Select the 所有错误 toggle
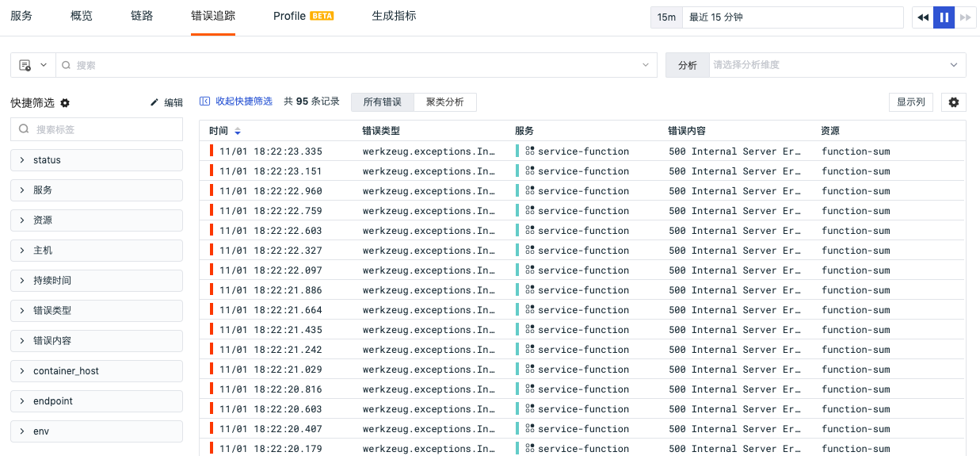Image resolution: width=980 pixels, height=456 pixels. tap(383, 102)
